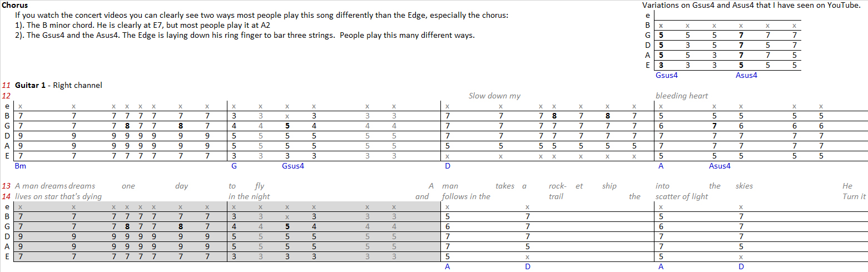Select red row number 13

click(6, 186)
